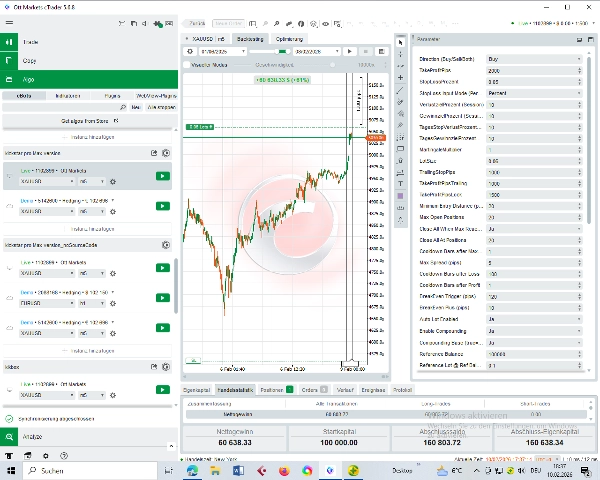Viewport: 600px width, 480px height.
Task: Switch to the cBots tab
Action: pyautogui.click(x=24, y=96)
